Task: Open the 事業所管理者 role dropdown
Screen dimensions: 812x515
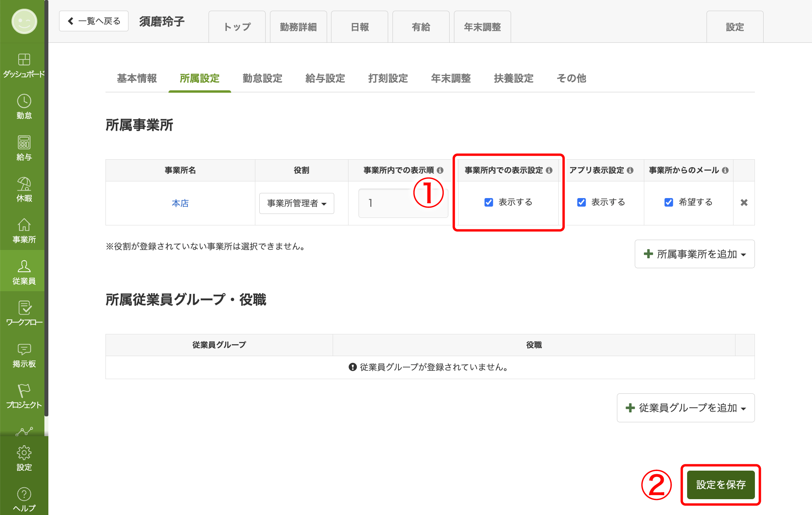Action: click(297, 203)
